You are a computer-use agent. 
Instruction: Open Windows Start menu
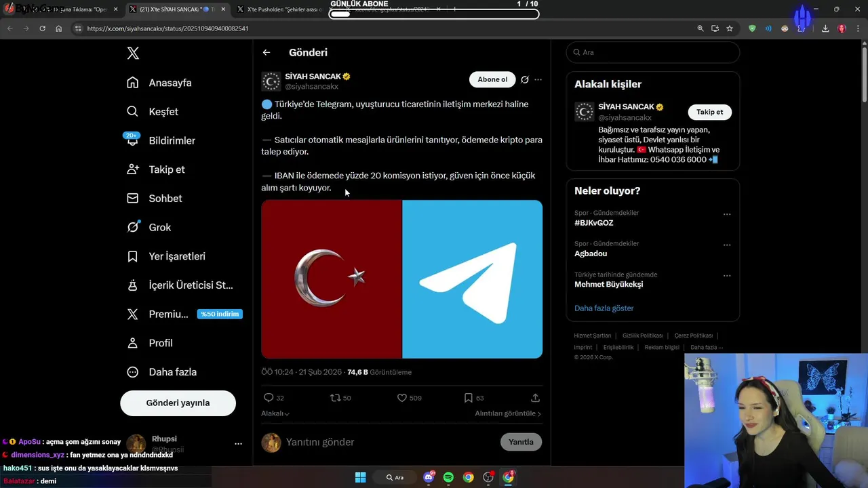[x=360, y=477]
